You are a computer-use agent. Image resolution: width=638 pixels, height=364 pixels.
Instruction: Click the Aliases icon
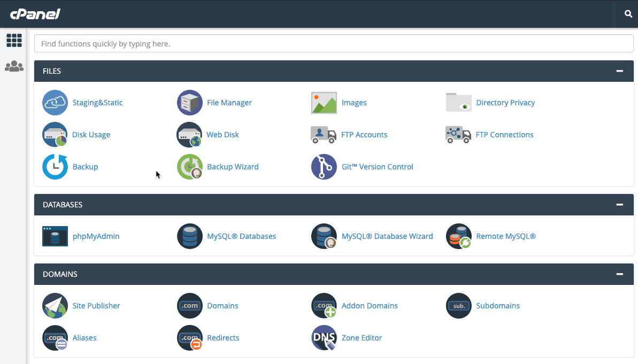tap(55, 338)
